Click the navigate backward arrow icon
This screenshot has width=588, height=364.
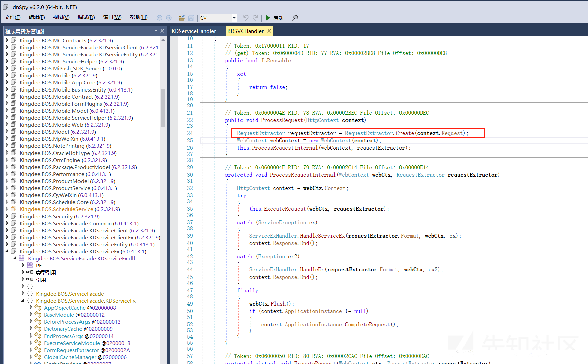click(x=159, y=18)
